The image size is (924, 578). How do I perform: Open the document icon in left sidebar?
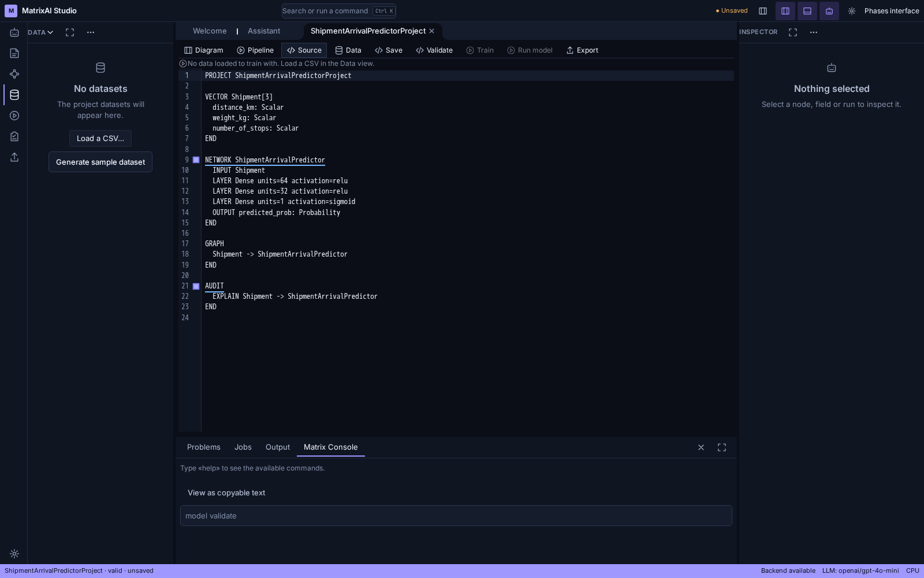point(14,53)
